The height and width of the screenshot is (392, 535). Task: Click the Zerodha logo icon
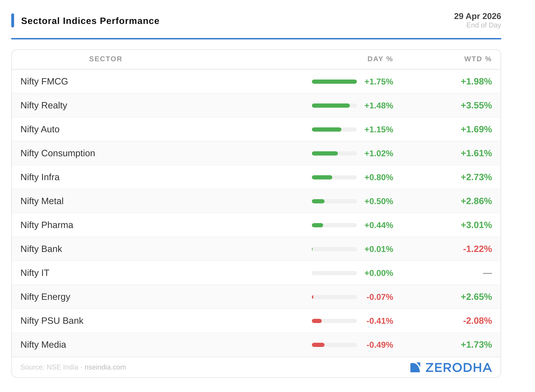pos(415,367)
